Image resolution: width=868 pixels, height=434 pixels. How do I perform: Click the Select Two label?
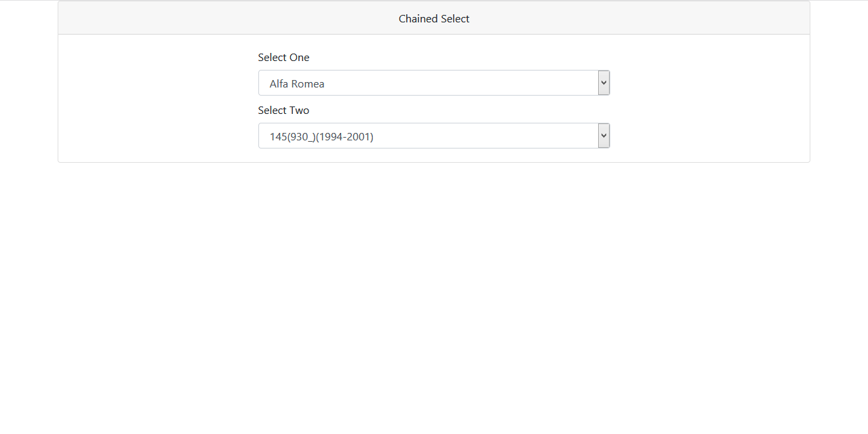pos(283,110)
